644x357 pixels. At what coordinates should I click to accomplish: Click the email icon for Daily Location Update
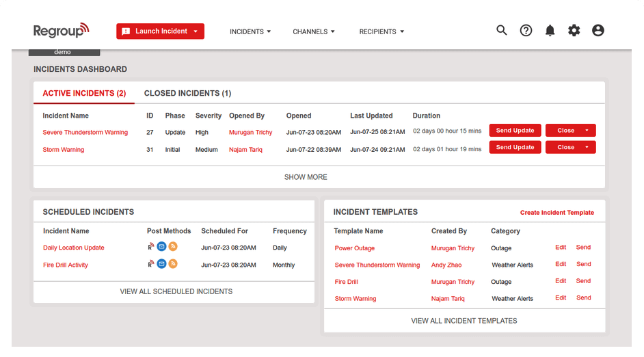coord(161,247)
